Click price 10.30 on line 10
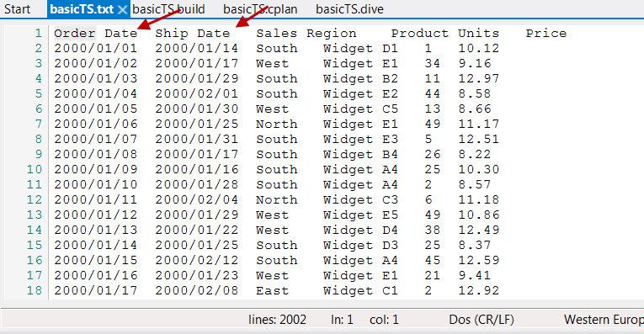 [x=478, y=169]
